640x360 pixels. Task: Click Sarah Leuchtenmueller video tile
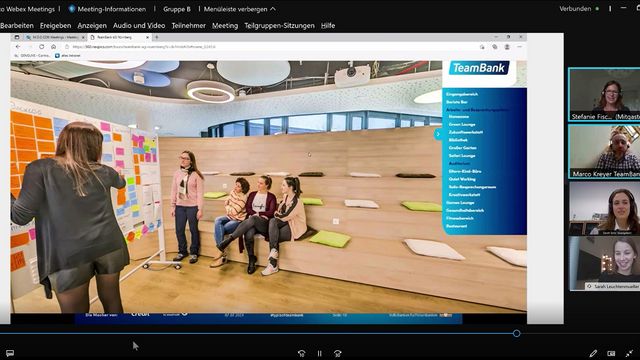604,263
